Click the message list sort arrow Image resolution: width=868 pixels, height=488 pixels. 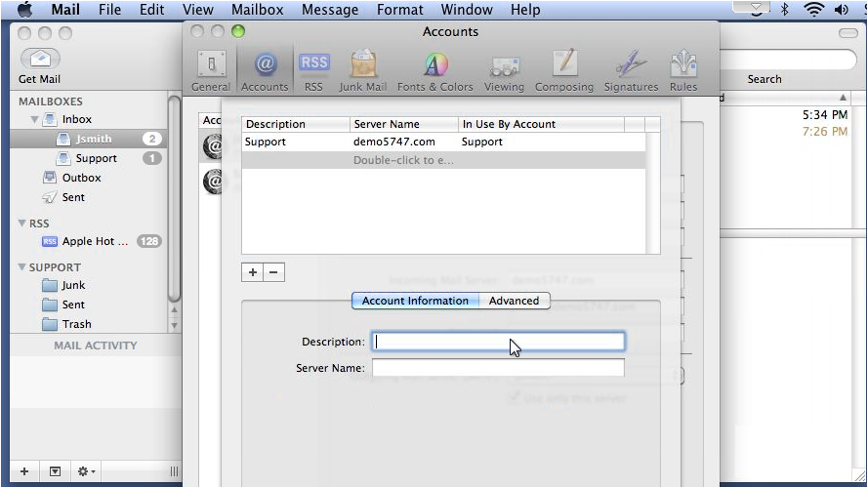(843, 98)
